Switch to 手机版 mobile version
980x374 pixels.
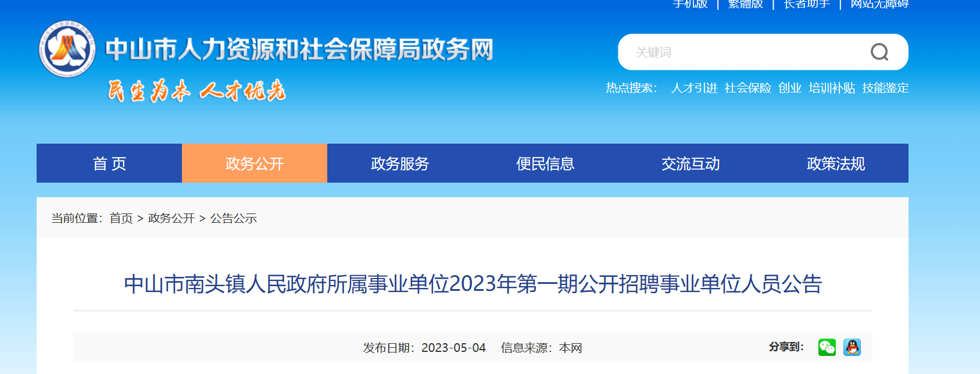[690, 4]
